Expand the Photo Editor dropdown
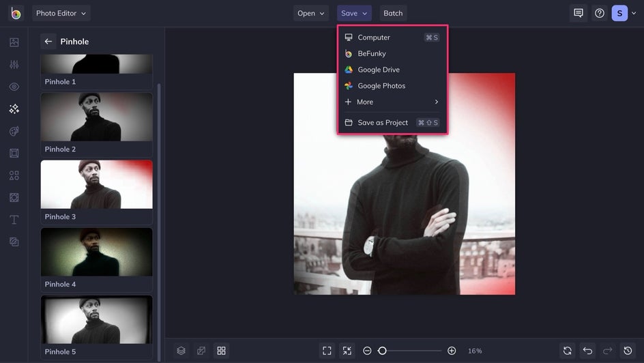The image size is (644, 363). point(61,13)
